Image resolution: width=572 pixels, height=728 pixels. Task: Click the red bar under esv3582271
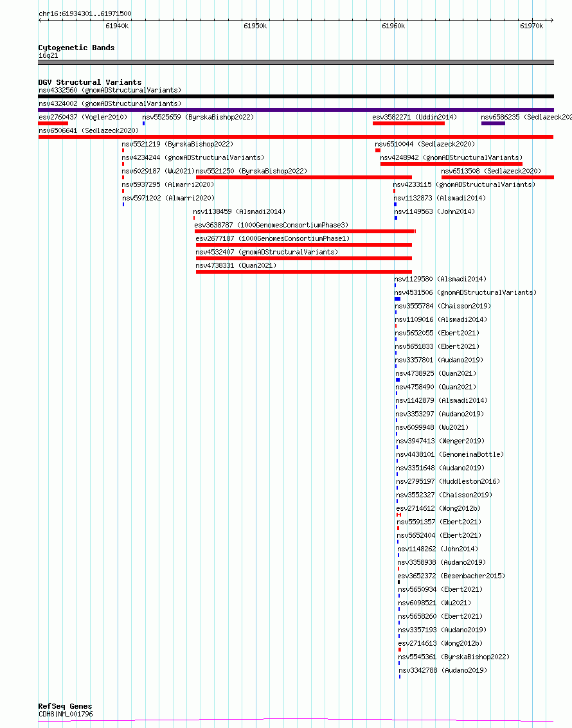coord(409,123)
